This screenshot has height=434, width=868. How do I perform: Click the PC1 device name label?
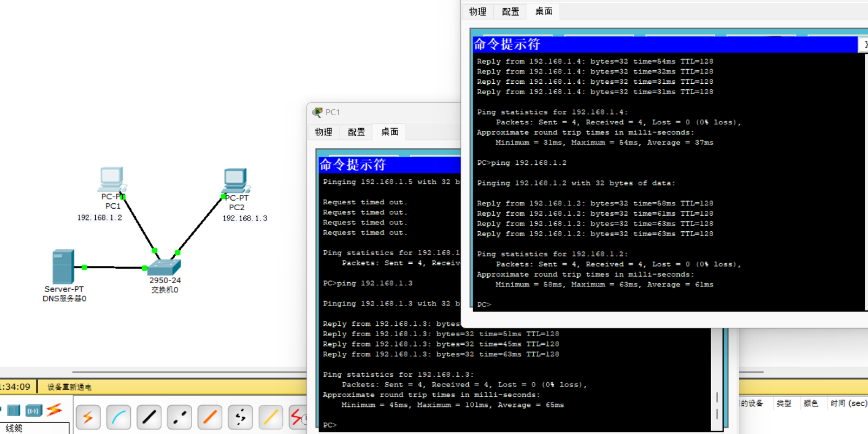[x=112, y=206]
